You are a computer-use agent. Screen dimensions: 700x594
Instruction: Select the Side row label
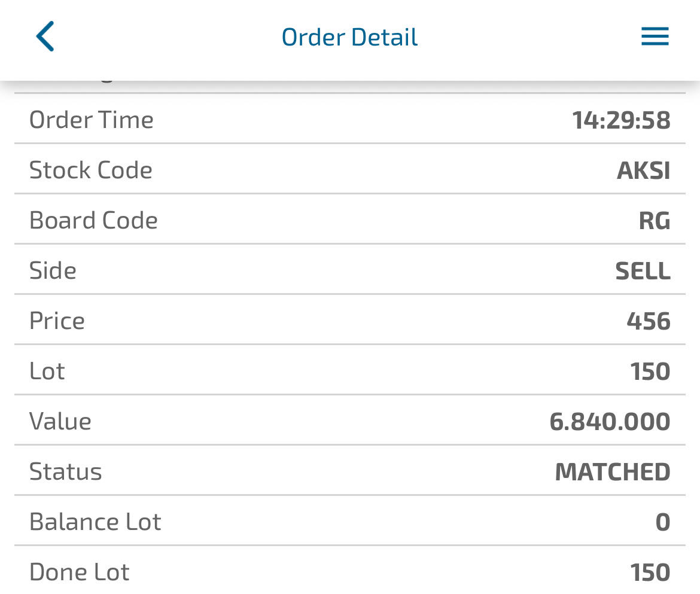coord(53,271)
